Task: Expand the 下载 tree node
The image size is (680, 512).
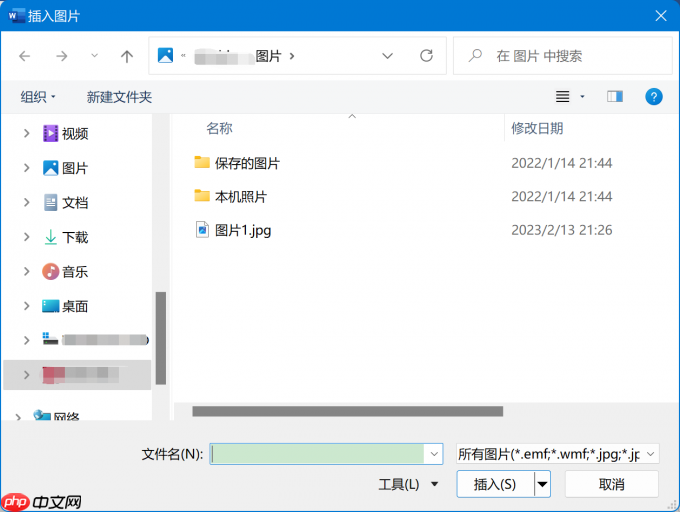Action: (26, 237)
